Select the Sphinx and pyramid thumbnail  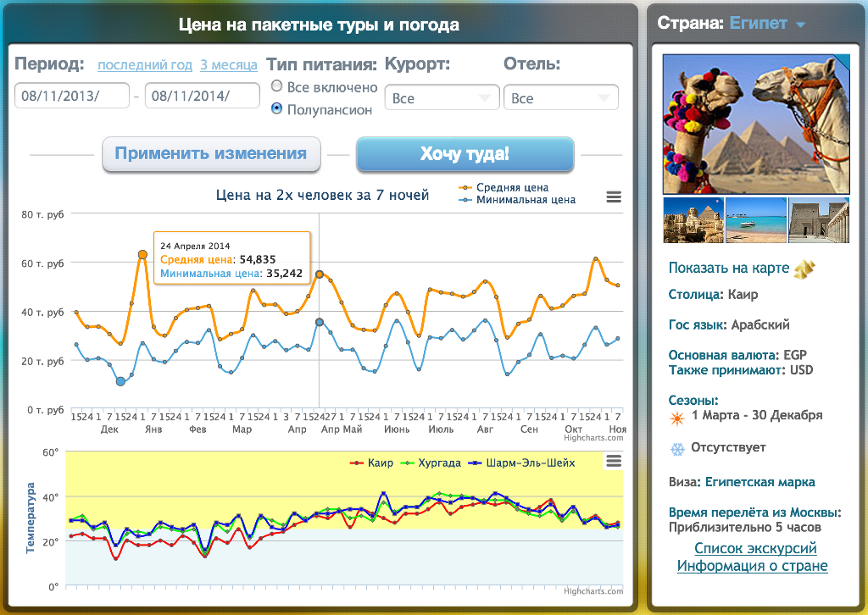coord(693,220)
